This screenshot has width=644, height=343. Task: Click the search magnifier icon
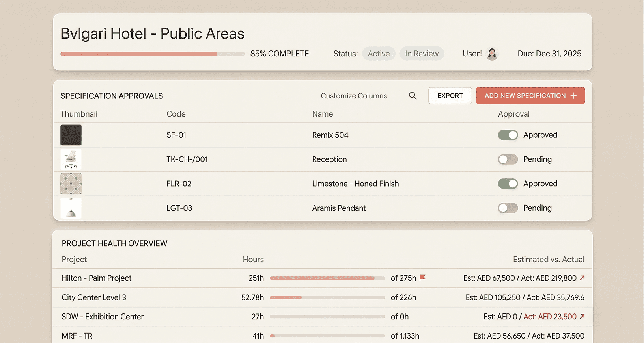413,96
